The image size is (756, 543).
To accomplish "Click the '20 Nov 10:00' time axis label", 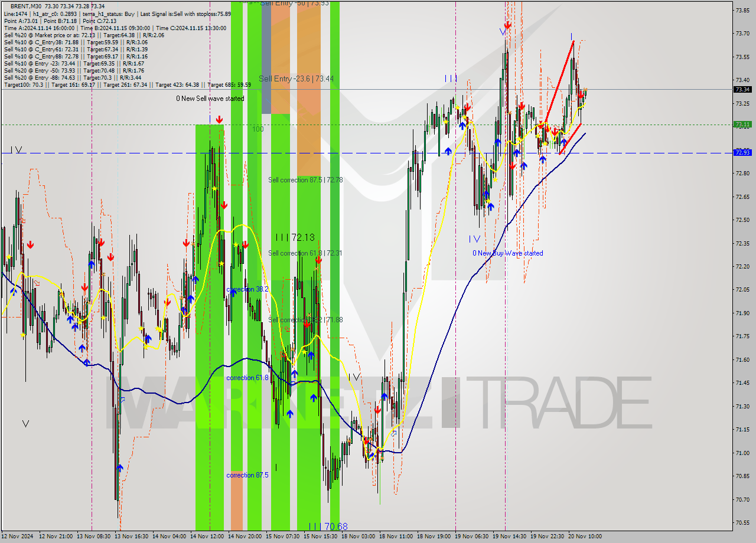I will coord(586,537).
